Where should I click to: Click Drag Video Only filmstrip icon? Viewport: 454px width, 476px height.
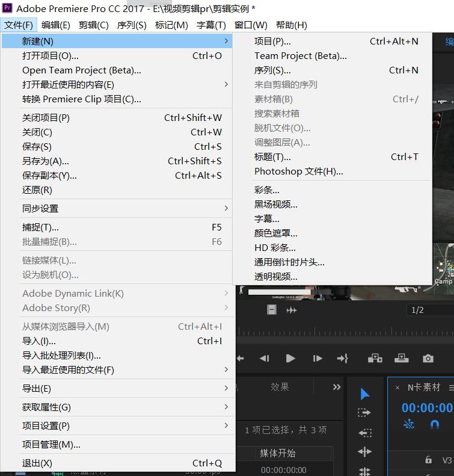272,310
